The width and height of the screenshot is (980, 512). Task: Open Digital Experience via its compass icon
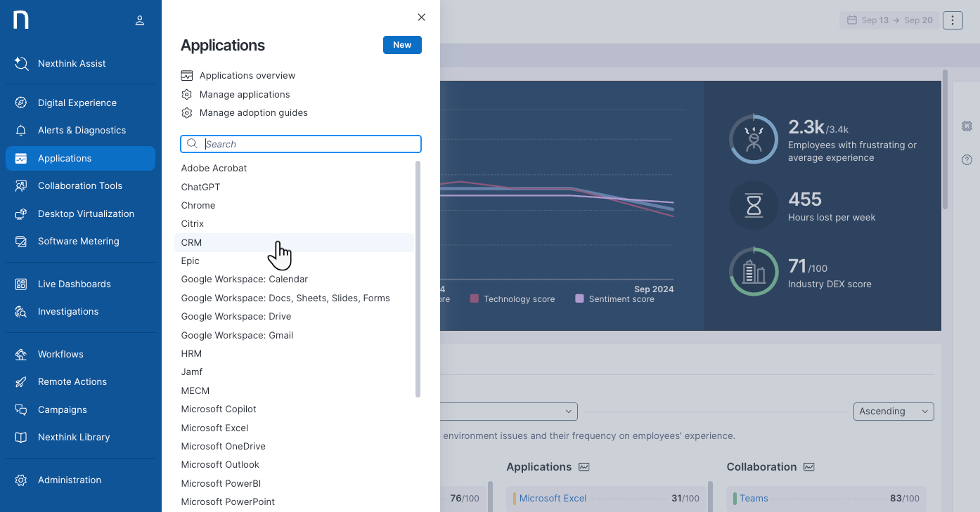tap(21, 103)
